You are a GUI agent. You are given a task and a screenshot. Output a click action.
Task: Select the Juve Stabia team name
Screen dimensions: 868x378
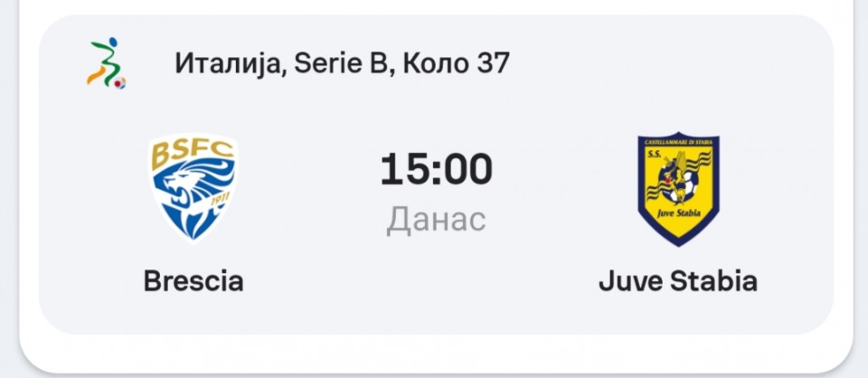(x=678, y=281)
